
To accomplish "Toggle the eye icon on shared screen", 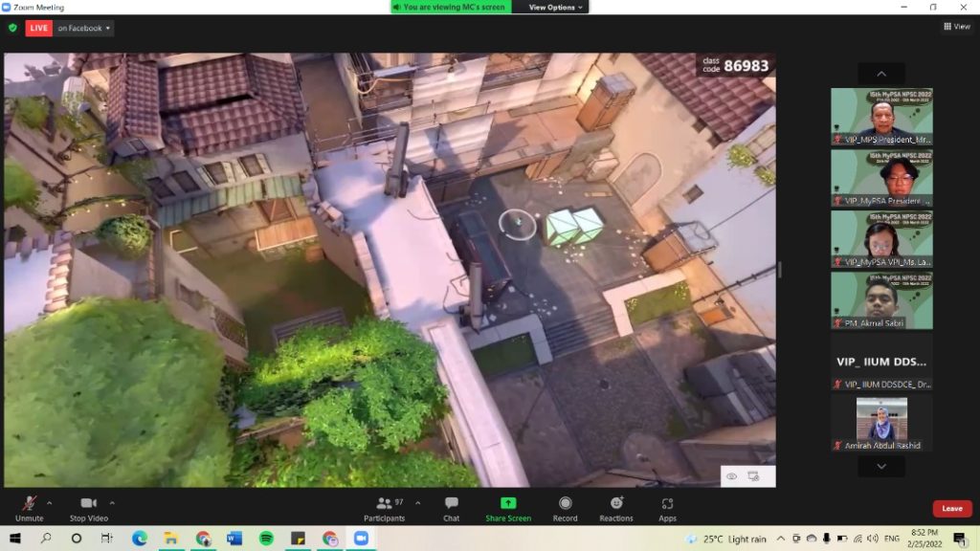I will (732, 475).
